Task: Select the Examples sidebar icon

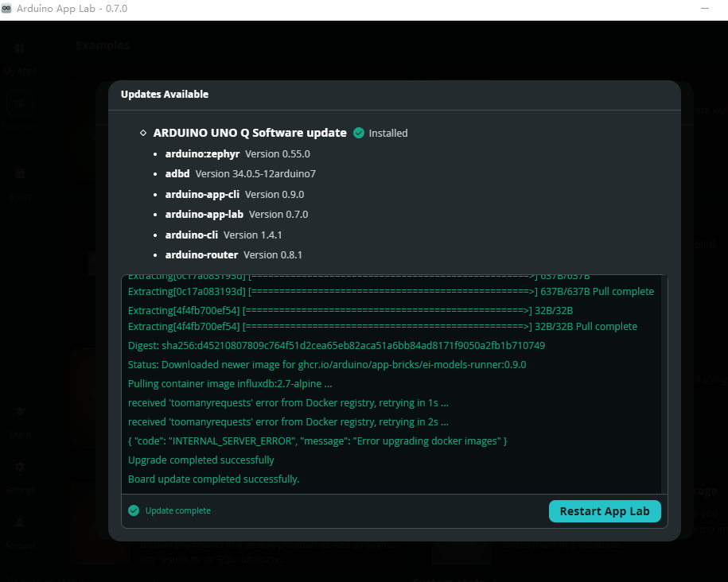Action: pos(20,103)
